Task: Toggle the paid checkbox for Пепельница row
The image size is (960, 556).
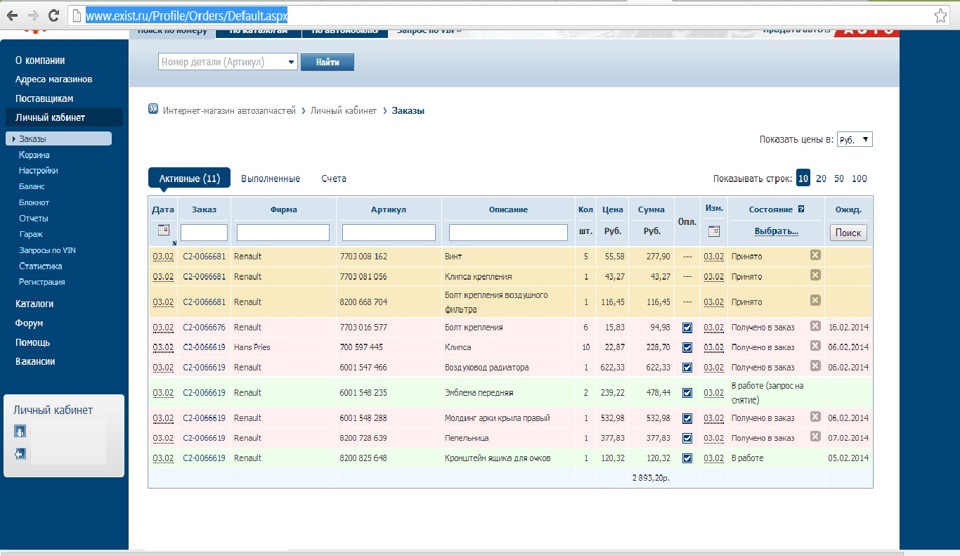Action: pyautogui.click(x=687, y=437)
